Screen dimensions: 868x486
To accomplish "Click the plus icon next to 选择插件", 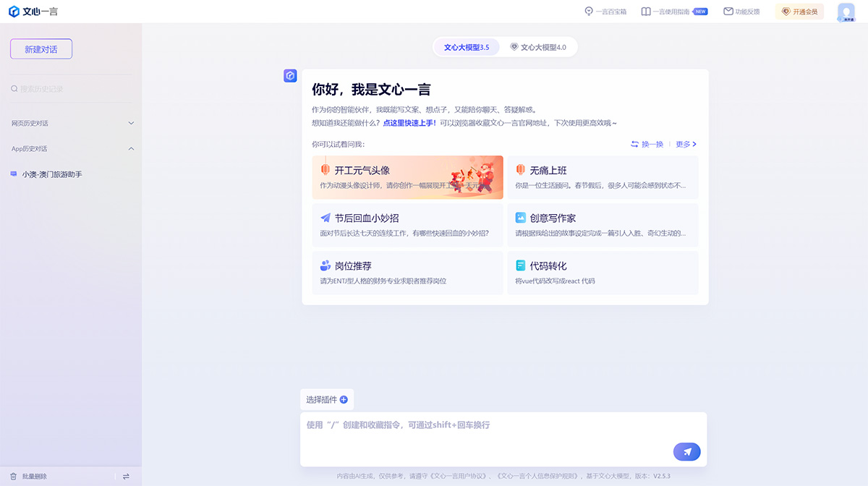I will click(344, 399).
